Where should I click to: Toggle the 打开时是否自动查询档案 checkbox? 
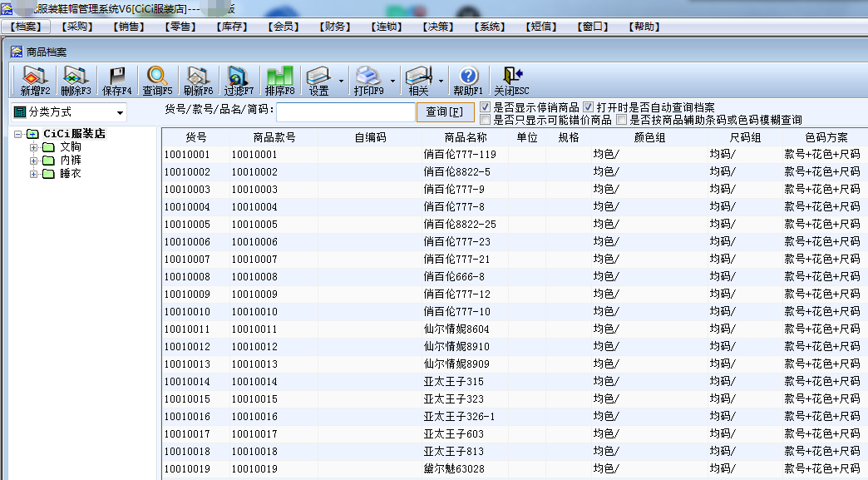[588, 106]
